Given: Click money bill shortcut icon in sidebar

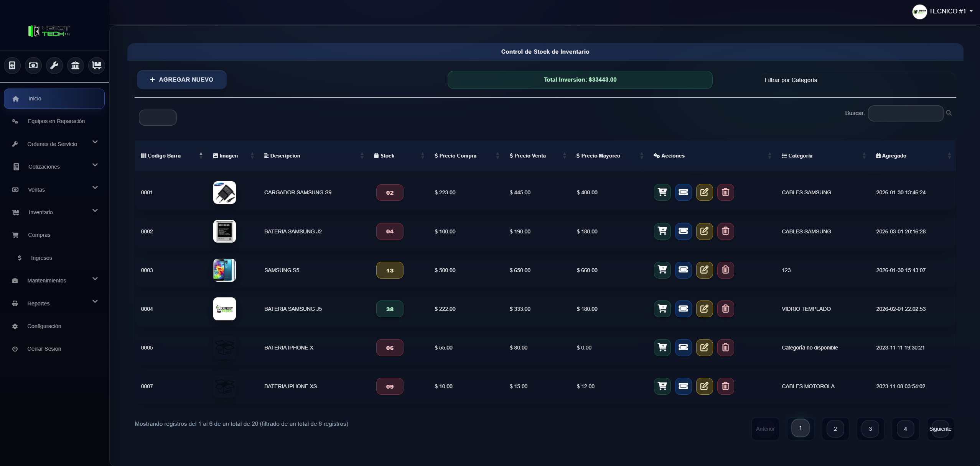Looking at the screenshot, I should click(33, 66).
